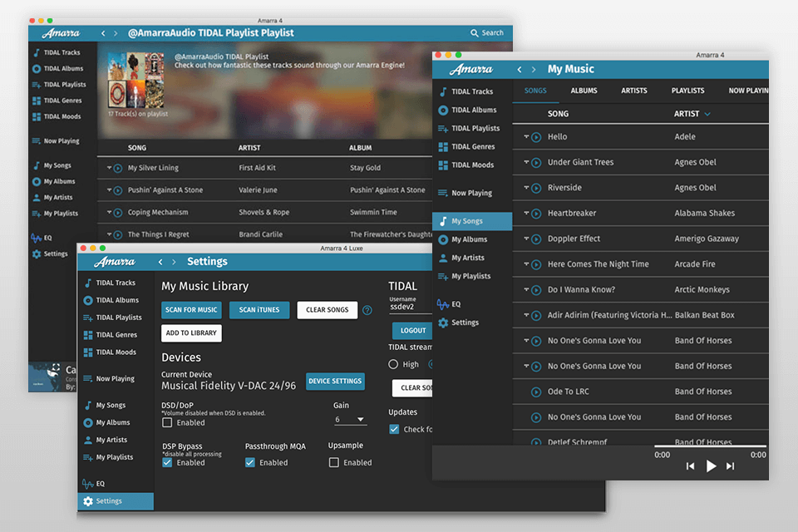Go forward in the My Music window

(534, 69)
